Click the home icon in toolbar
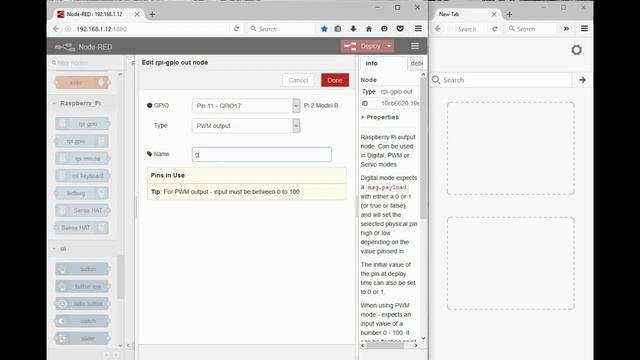The width and height of the screenshot is (640, 360). pos(369,29)
